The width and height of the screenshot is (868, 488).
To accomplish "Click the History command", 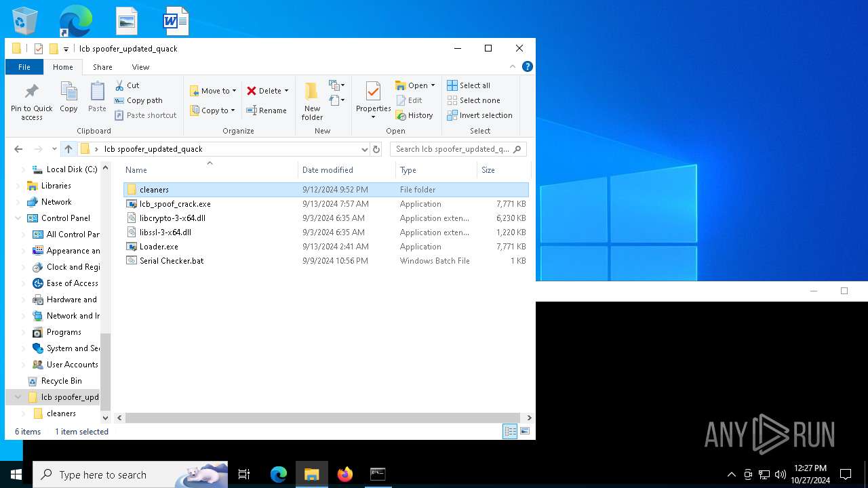I will click(x=414, y=115).
